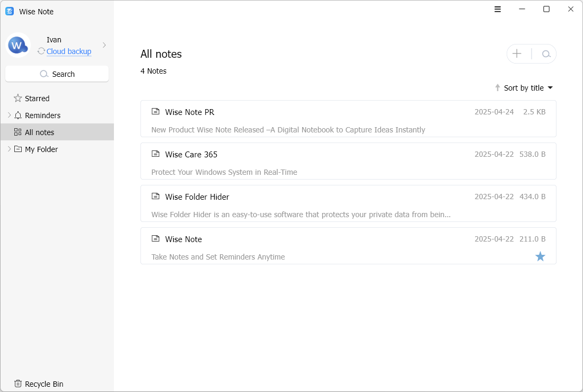Click the sidebar Search field
The height and width of the screenshot is (392, 583).
tap(57, 74)
